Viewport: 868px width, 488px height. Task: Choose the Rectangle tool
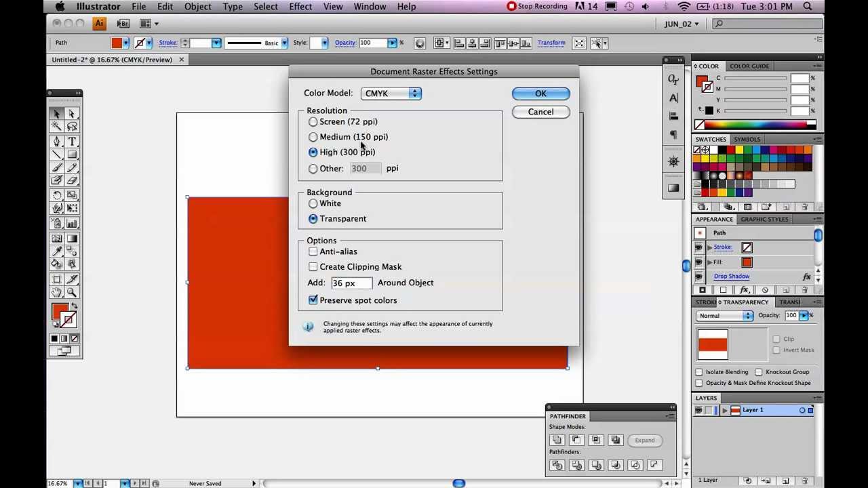coord(72,155)
